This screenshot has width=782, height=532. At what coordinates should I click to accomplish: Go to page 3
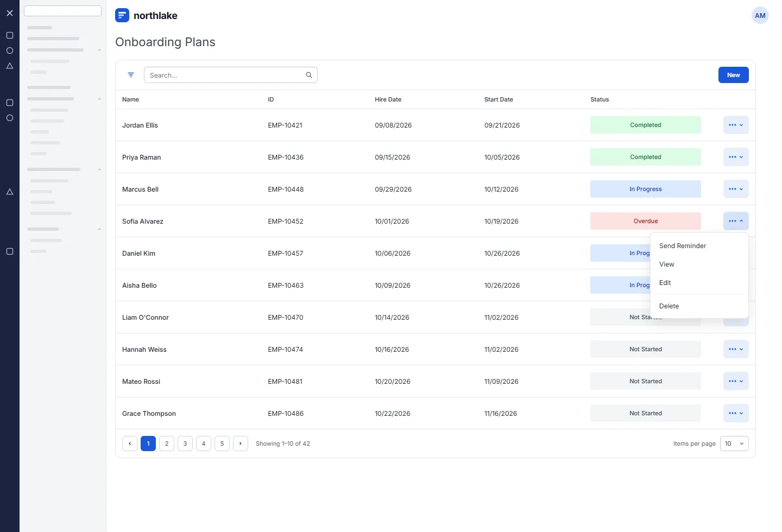coord(185,444)
